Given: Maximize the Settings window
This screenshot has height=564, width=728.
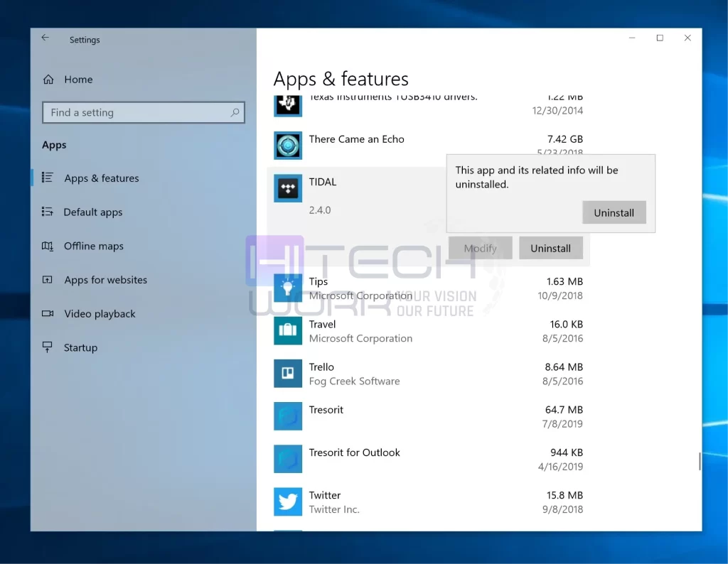Looking at the screenshot, I should tap(660, 38).
